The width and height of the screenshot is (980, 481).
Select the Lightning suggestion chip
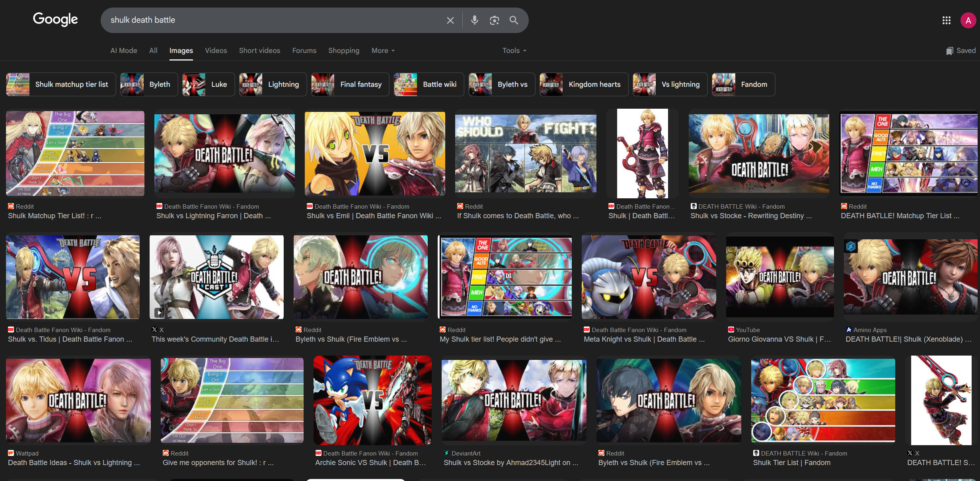tap(273, 84)
